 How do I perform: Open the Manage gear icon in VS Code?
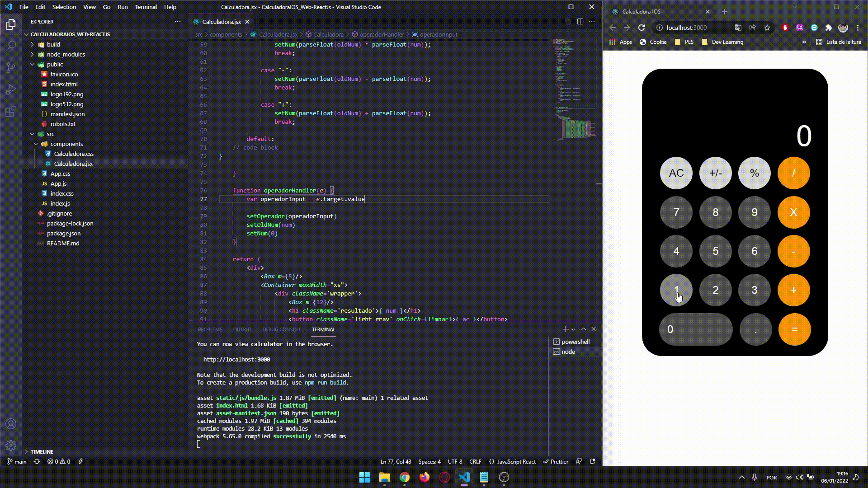click(11, 446)
